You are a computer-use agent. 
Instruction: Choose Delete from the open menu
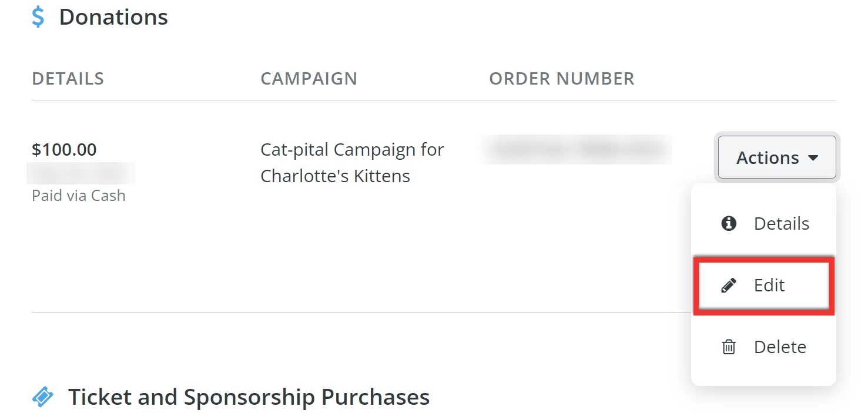point(780,347)
